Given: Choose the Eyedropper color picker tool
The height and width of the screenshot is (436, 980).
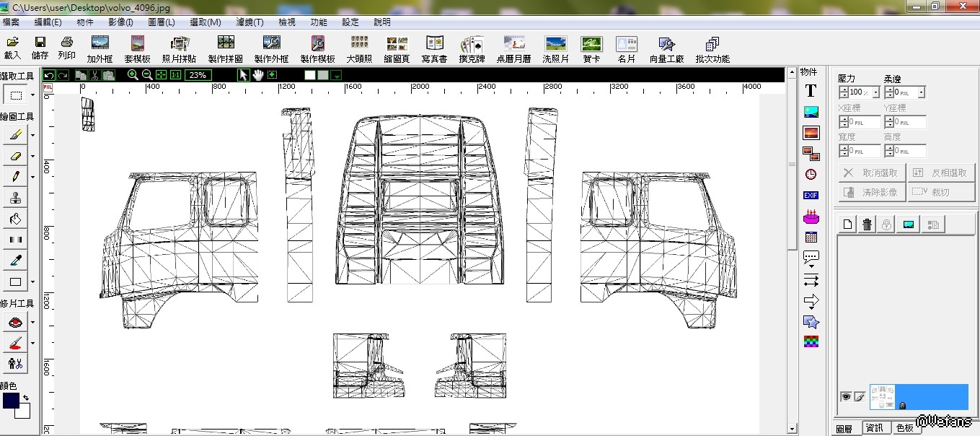Looking at the screenshot, I should pos(15,260).
